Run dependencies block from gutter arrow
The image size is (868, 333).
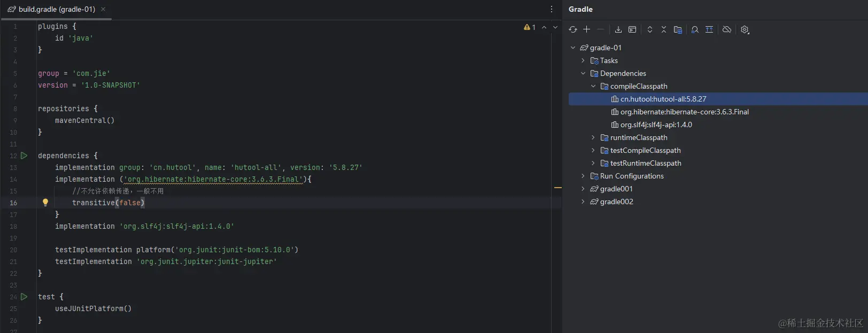24,156
